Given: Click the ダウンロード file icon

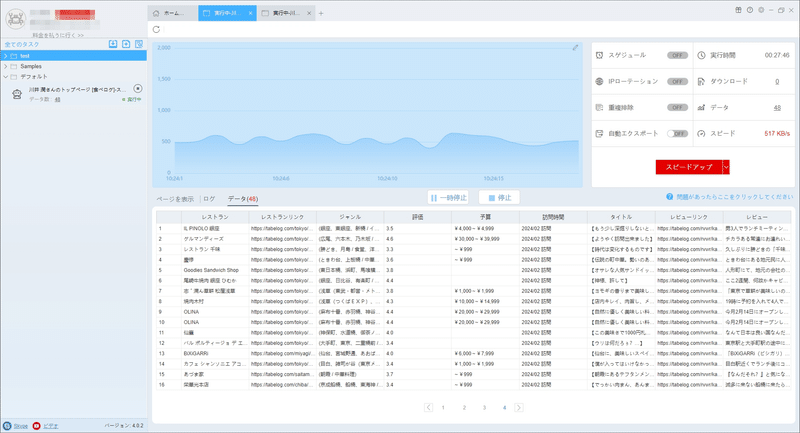Looking at the screenshot, I should (x=702, y=82).
